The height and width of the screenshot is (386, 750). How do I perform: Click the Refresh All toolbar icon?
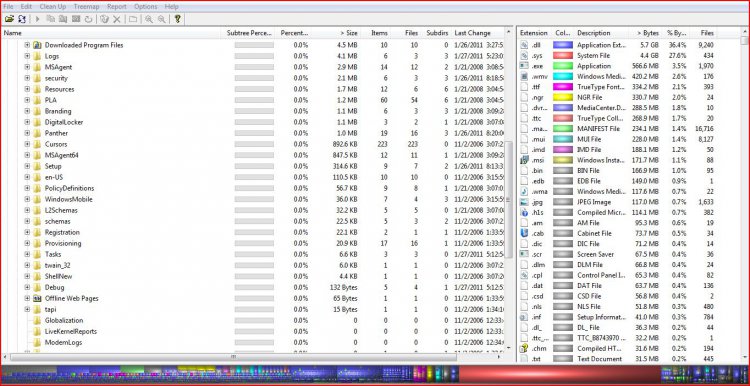point(22,19)
